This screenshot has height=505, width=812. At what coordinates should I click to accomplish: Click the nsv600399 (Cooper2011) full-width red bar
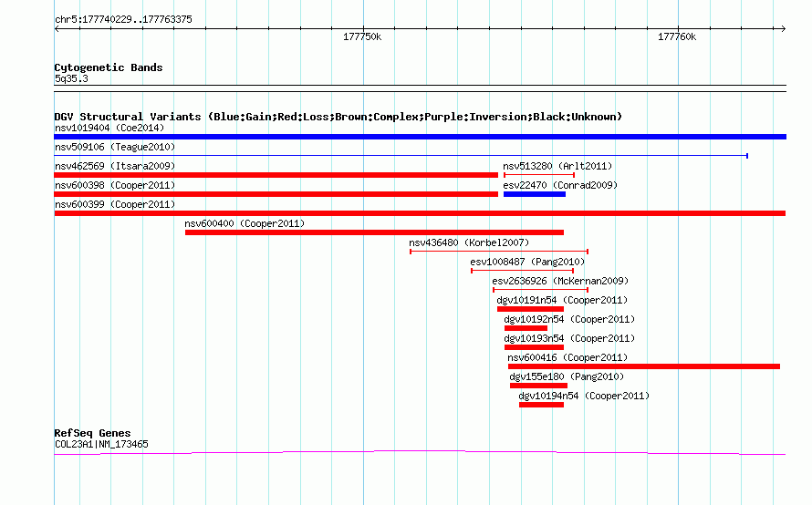coord(420,213)
